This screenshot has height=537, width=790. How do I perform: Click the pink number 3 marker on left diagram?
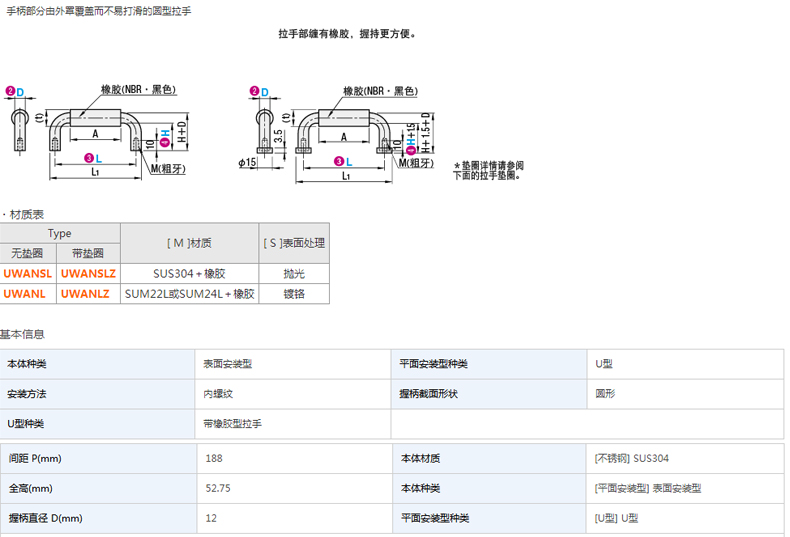[x=88, y=159]
